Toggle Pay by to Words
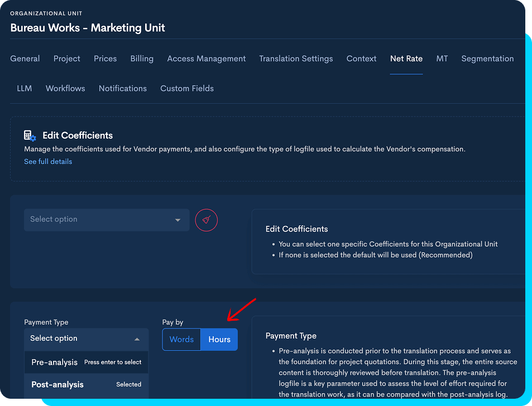The height and width of the screenshot is (406, 532). 181,339
